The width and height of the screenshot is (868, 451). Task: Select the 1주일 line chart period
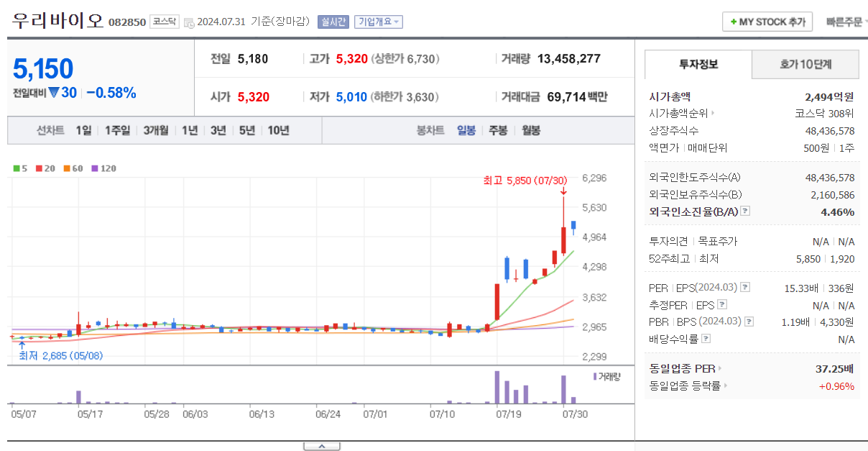(117, 130)
